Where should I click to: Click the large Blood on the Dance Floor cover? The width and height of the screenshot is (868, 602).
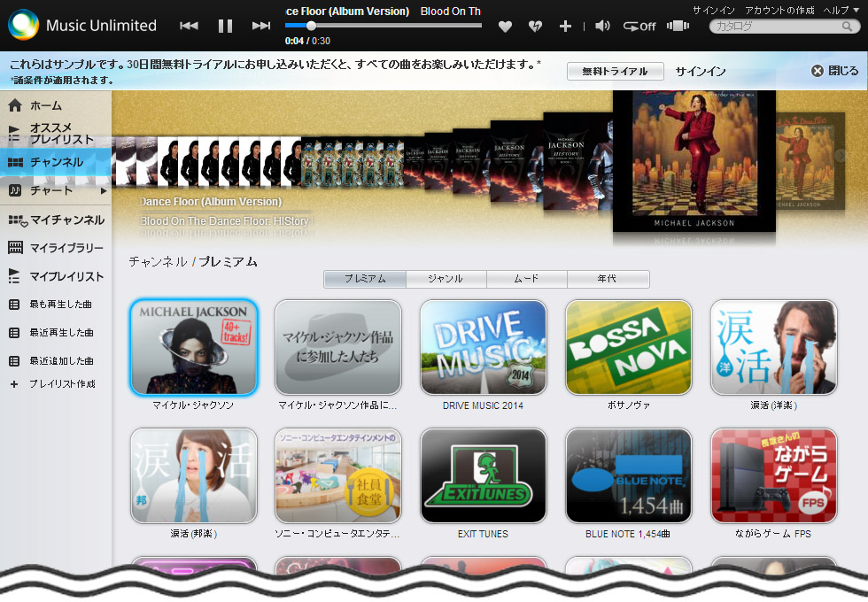[694, 161]
